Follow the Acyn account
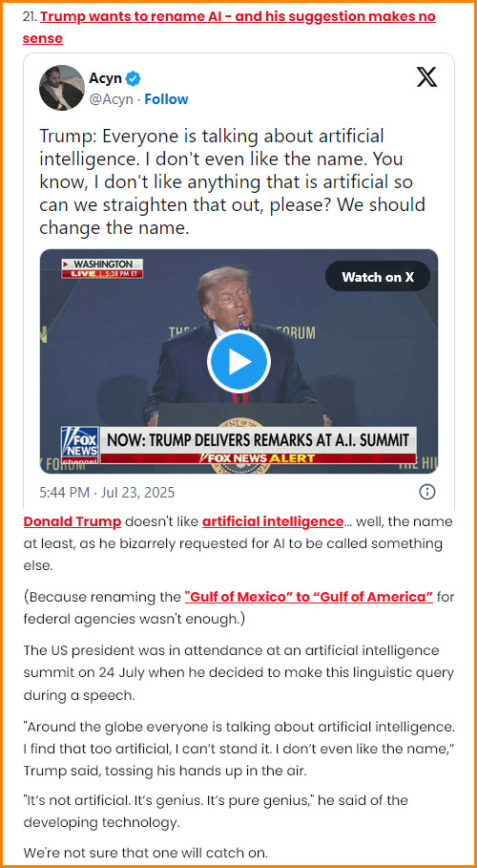 point(167,99)
